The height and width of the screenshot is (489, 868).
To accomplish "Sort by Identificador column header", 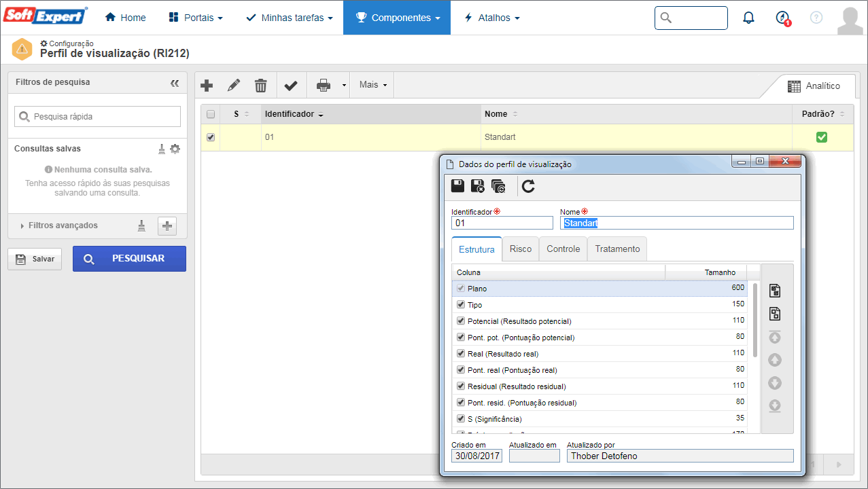I will point(371,114).
